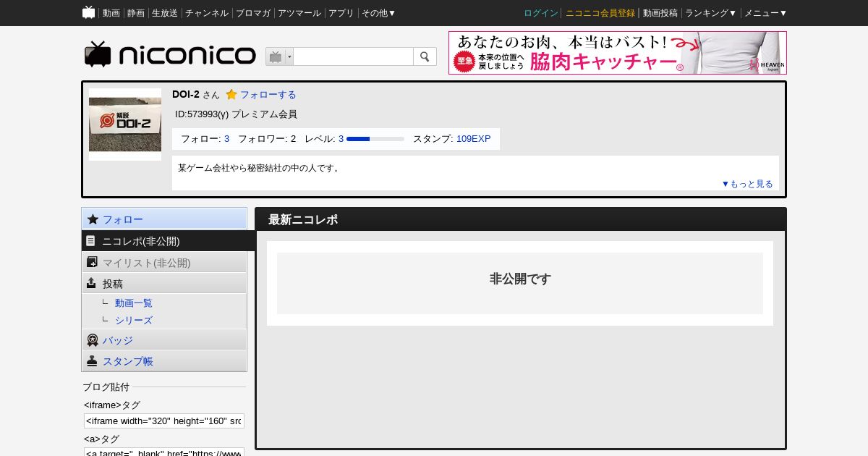Click the 脇肉キャッチャー banner advertisement
This screenshot has height=456, width=868.
tap(618, 53)
